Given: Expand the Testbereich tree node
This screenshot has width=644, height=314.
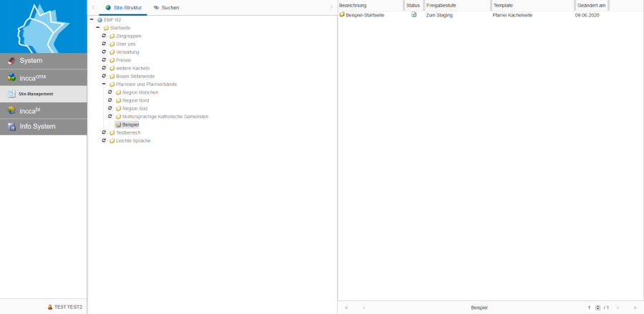Looking at the screenshot, I should [x=104, y=132].
